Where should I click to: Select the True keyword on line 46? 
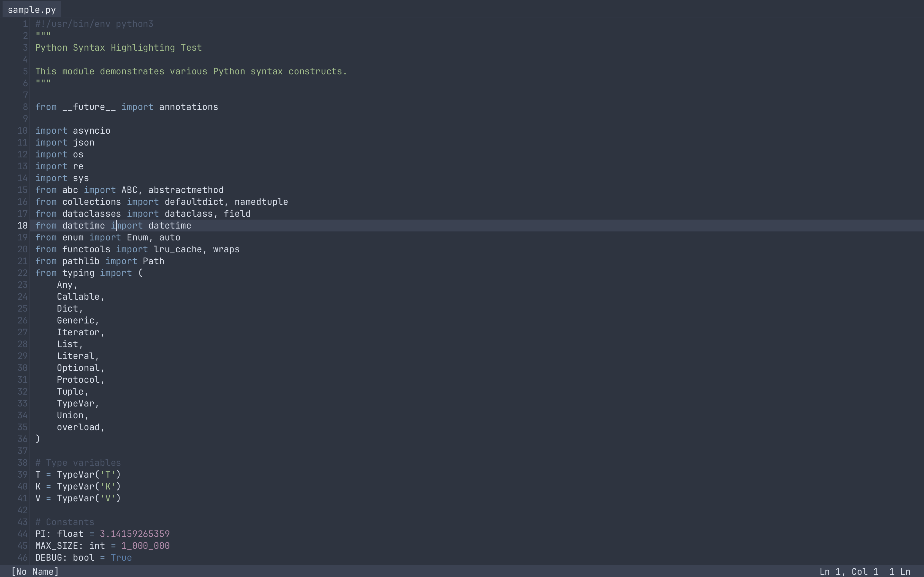point(121,557)
